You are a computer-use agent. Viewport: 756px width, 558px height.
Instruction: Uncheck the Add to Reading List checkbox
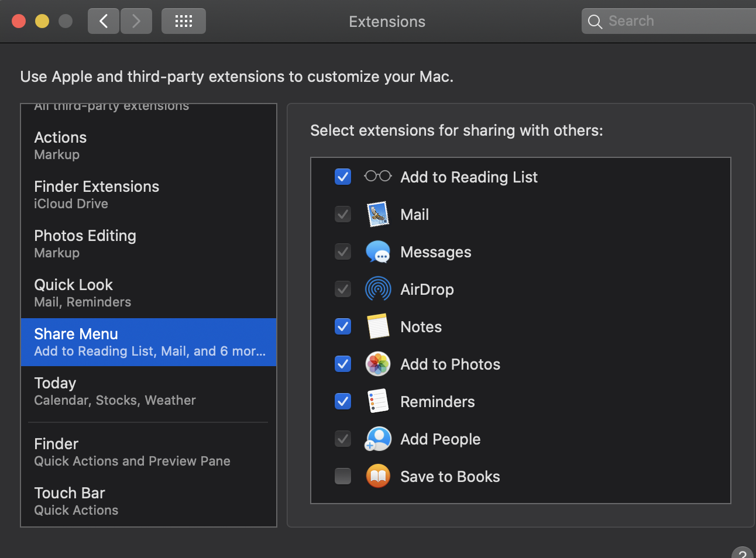tap(343, 177)
